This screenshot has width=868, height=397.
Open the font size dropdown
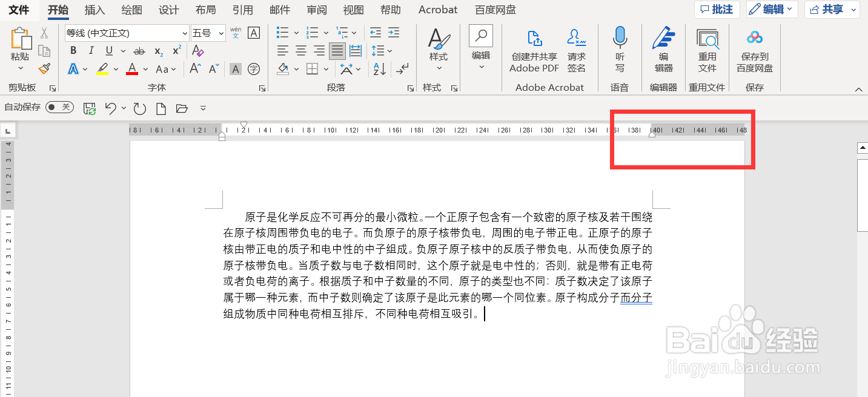pyautogui.click(x=220, y=33)
